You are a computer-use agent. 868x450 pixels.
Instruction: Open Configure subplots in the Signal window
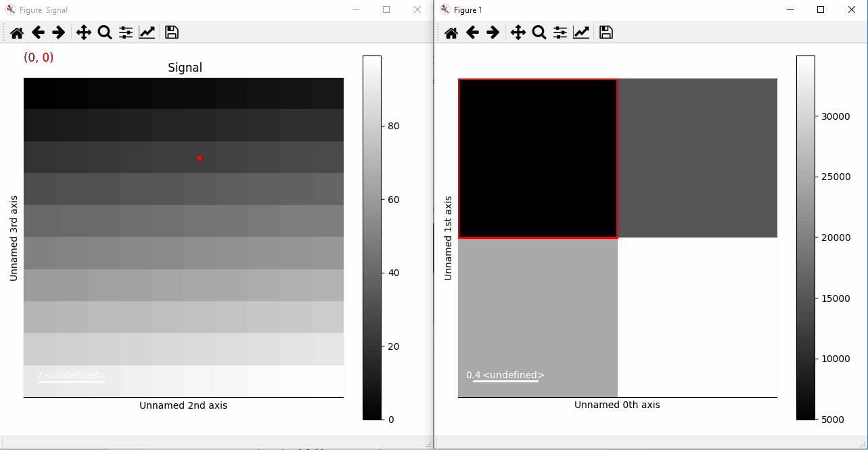pyautogui.click(x=126, y=32)
